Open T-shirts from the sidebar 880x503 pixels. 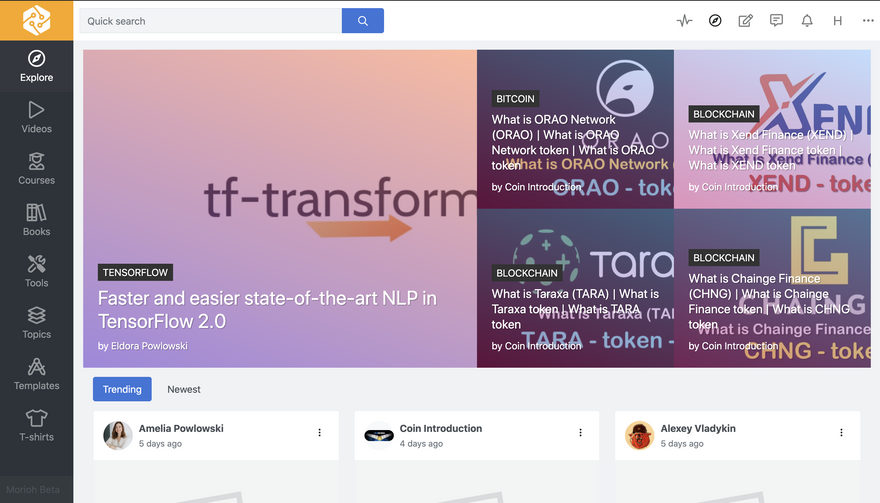coord(36,425)
